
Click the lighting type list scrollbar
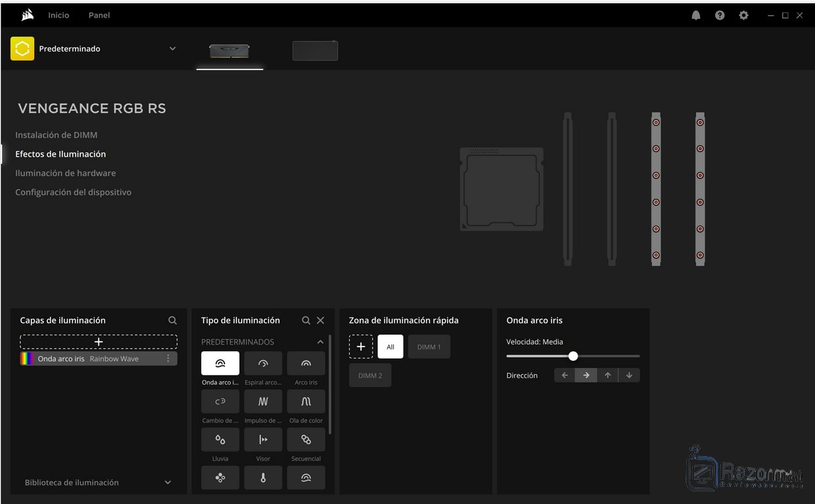point(329,385)
